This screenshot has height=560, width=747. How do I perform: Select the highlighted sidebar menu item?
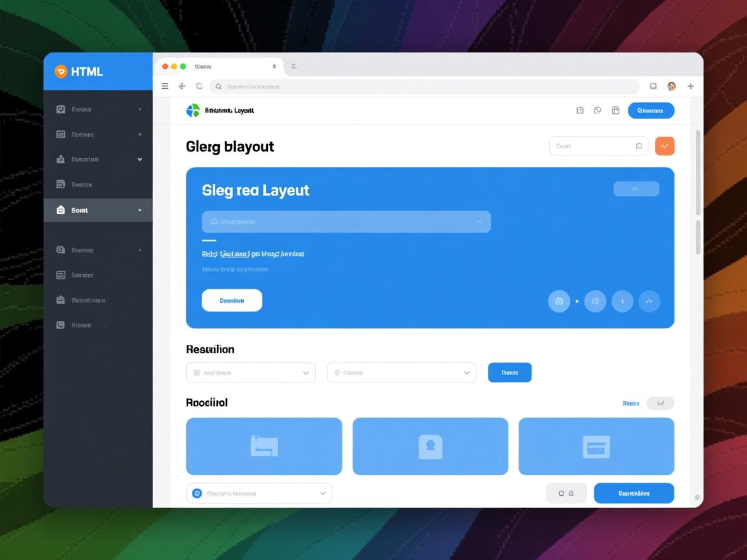98,210
